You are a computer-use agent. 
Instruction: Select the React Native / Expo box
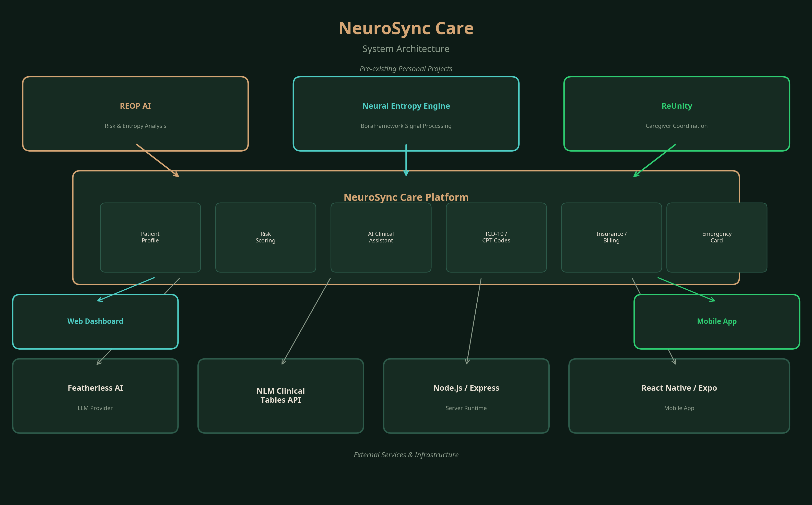point(679,396)
